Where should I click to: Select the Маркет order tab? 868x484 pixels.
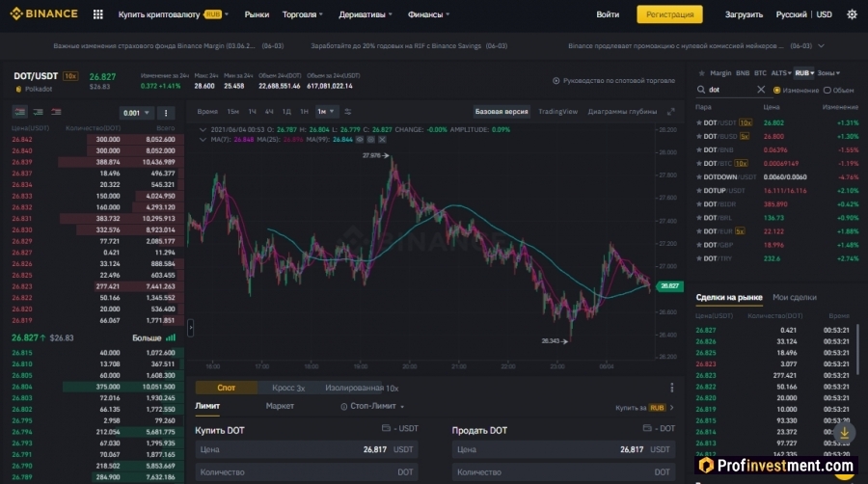pos(280,406)
